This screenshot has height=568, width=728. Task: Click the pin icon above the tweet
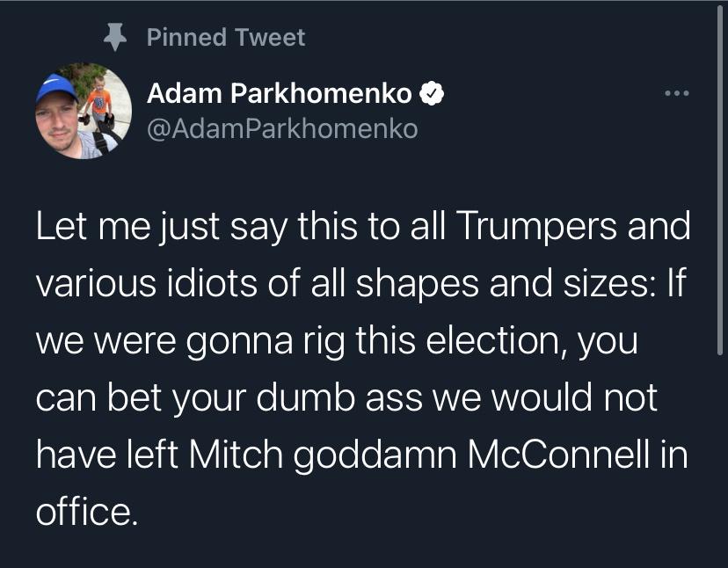pyautogui.click(x=112, y=35)
